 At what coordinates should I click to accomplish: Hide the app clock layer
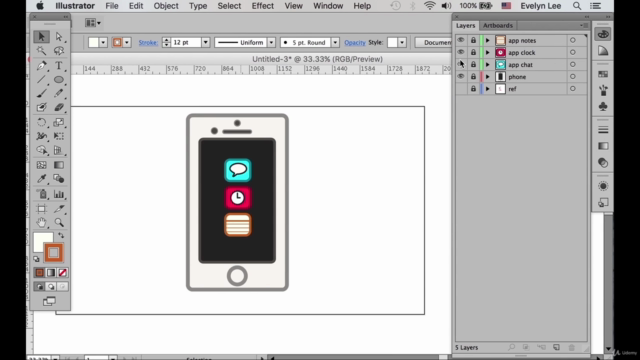(461, 52)
